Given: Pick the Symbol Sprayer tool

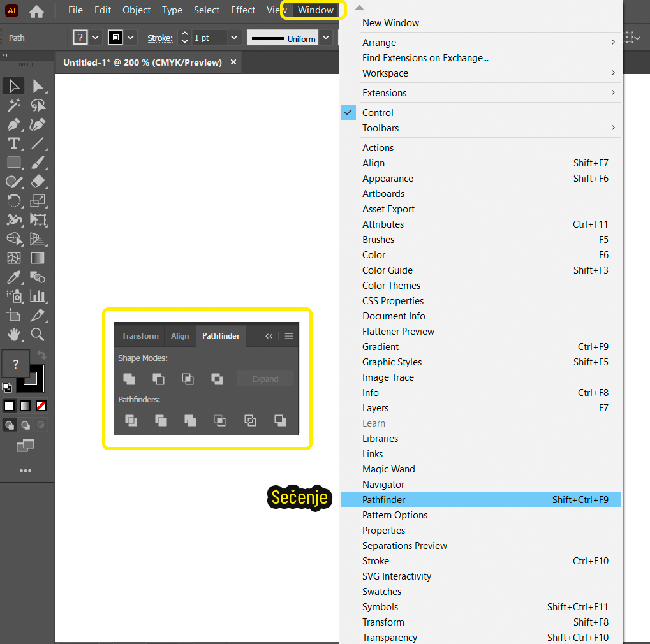Looking at the screenshot, I should pos(13,296).
